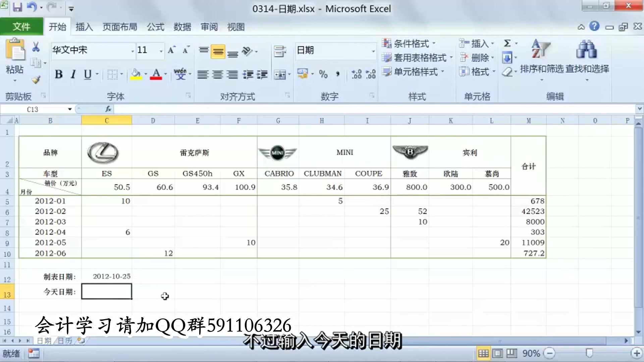Switch to the 日历 sheet tab

[65, 341]
